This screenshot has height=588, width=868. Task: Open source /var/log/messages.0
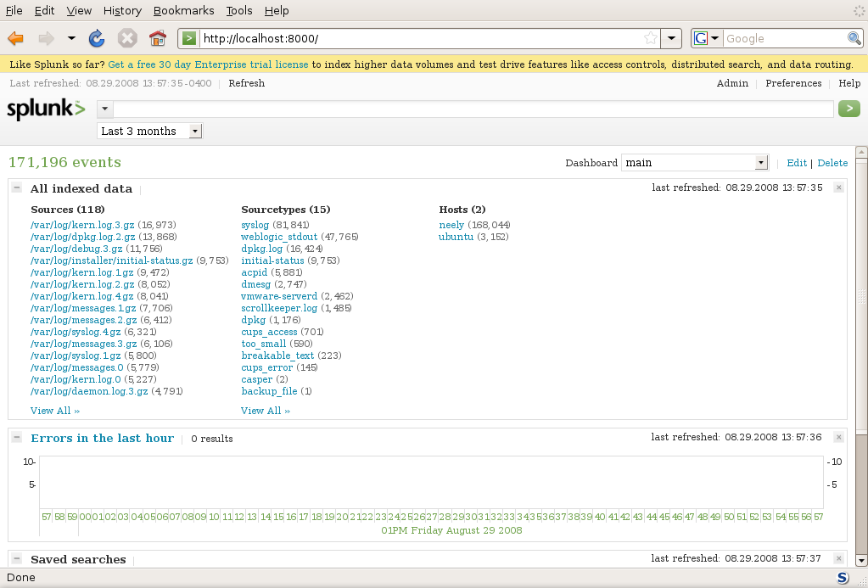pyautogui.click(x=77, y=367)
